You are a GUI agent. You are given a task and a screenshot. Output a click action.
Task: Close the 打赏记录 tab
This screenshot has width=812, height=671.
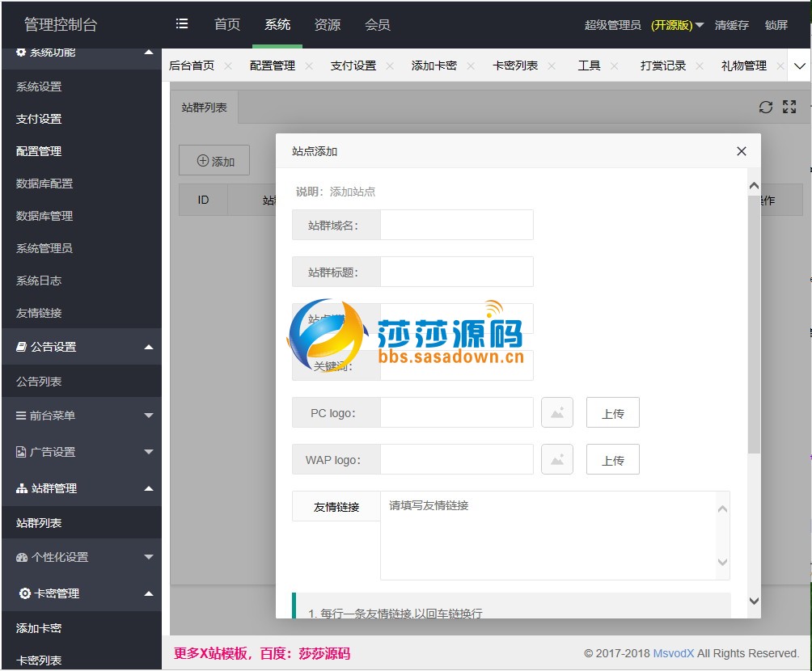click(700, 65)
